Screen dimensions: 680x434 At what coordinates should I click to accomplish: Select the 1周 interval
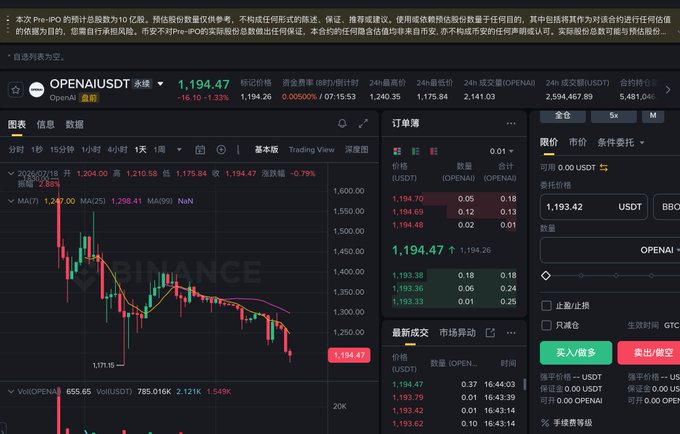tap(159, 150)
